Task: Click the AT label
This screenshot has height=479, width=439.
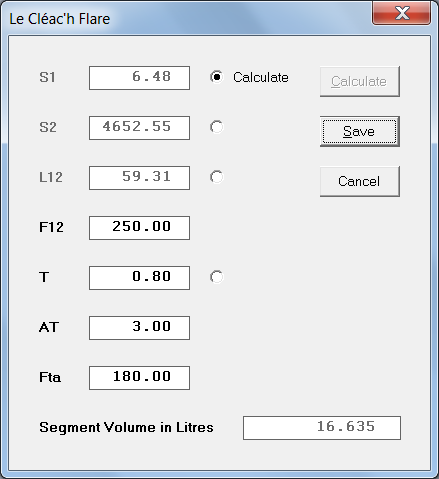Action: pyautogui.click(x=49, y=327)
